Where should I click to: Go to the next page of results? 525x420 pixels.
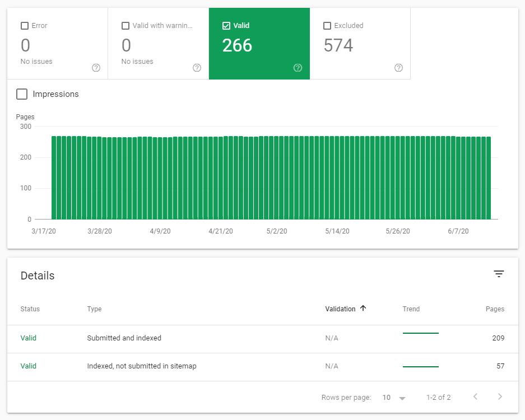500,397
